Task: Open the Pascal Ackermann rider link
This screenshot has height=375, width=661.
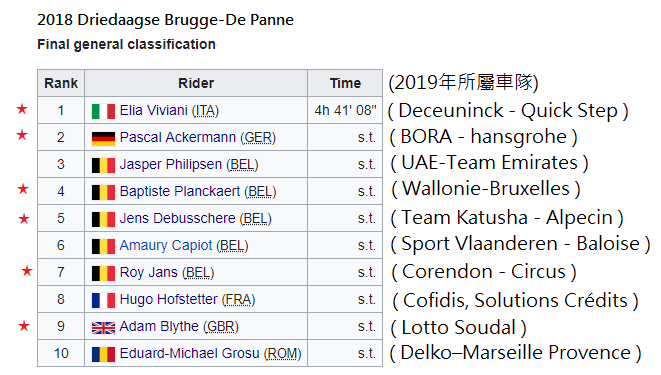Action: pos(177,137)
